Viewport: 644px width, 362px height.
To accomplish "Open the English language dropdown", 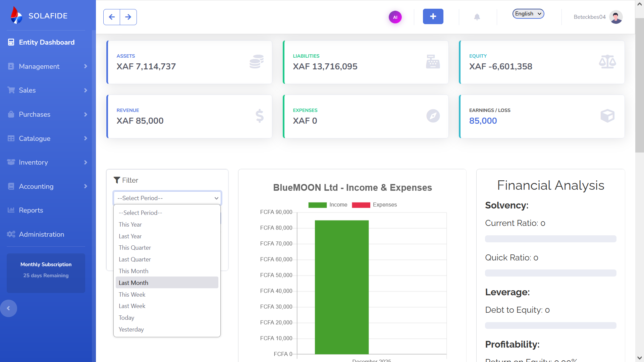I will point(528,14).
